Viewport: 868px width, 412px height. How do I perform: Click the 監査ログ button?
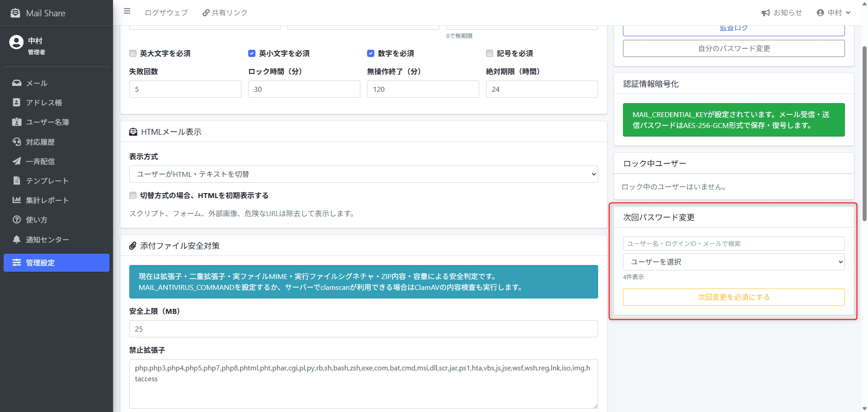click(x=734, y=30)
